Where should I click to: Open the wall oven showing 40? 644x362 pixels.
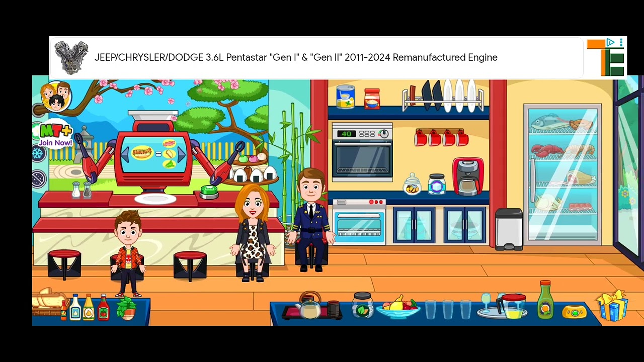click(362, 152)
